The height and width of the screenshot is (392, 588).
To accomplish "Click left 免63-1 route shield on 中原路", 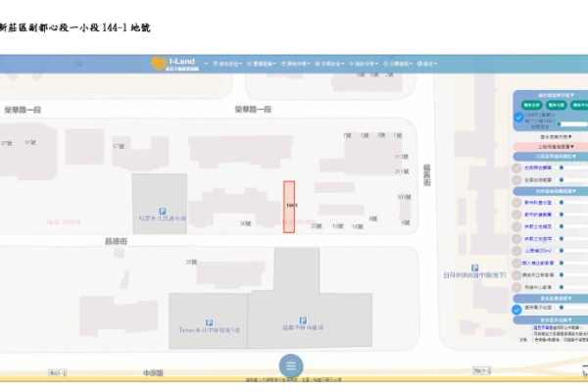I will tap(58, 372).
